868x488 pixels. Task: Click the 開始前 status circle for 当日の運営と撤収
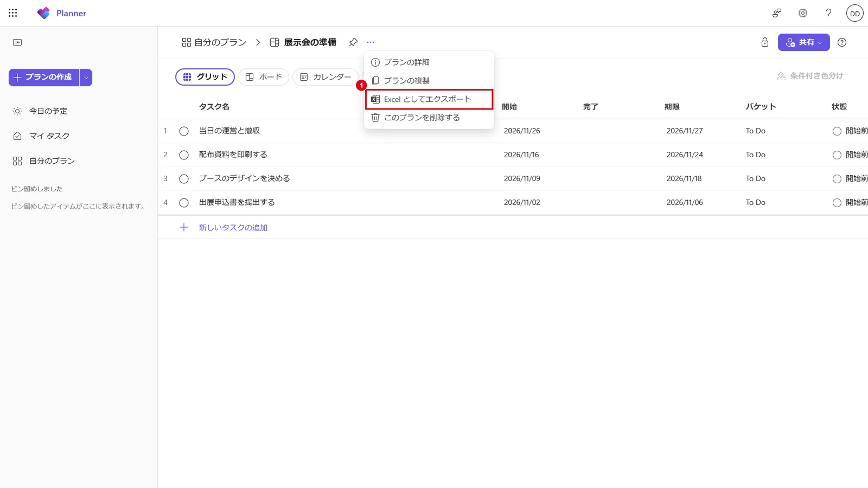(837, 131)
